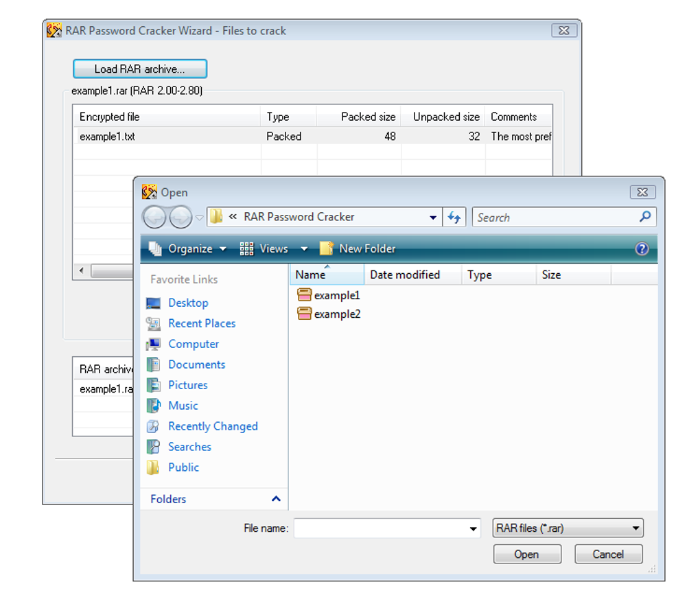
Task: Expand the Folders pane chevron
Action: point(276,499)
